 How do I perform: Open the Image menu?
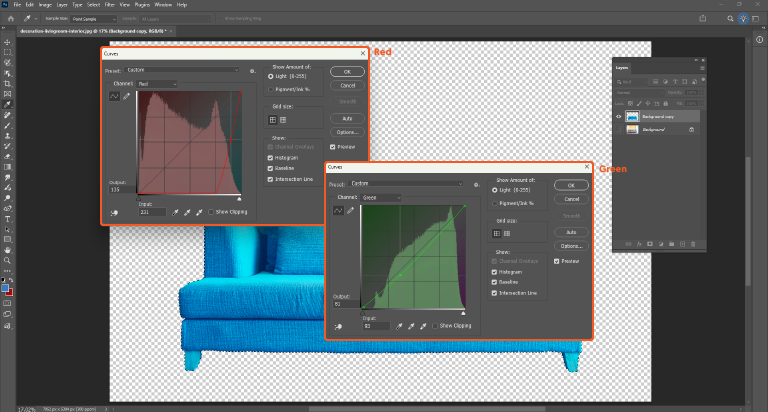coord(45,4)
